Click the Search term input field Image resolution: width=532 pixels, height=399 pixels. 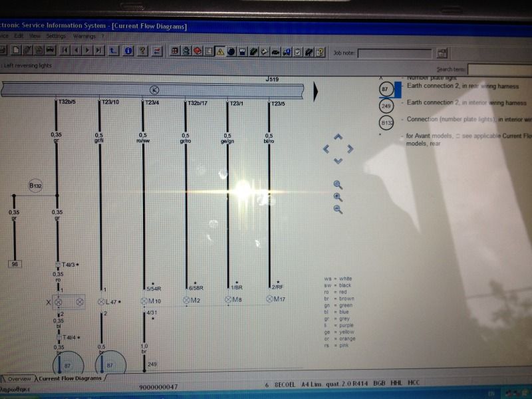[x=499, y=69]
